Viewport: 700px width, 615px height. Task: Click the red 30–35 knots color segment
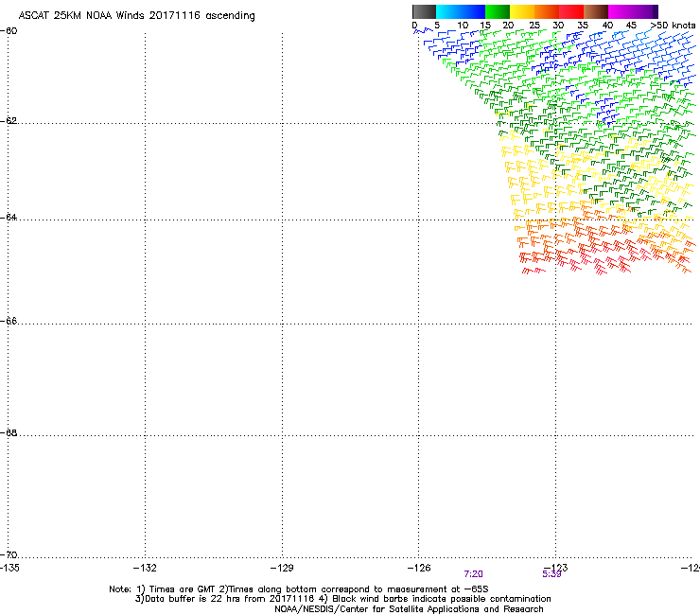pyautogui.click(x=571, y=11)
